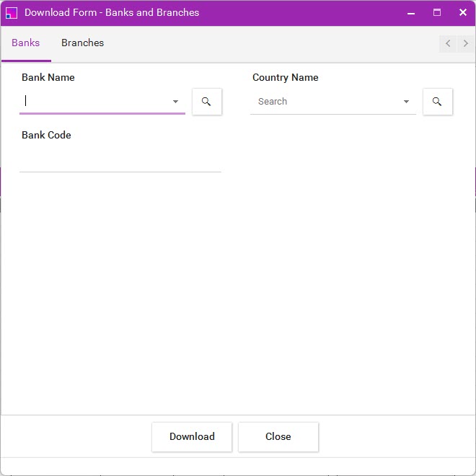The height and width of the screenshot is (476, 476).
Task: Click the Close button at the bottom
Action: click(x=278, y=436)
